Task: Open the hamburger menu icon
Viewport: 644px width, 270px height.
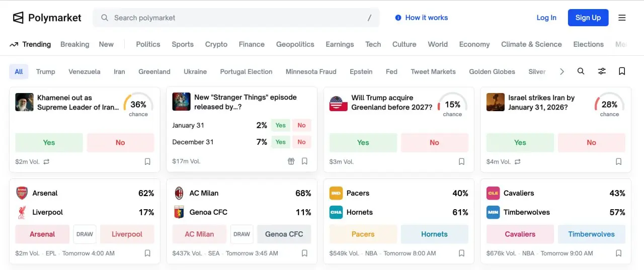Action: point(622,18)
